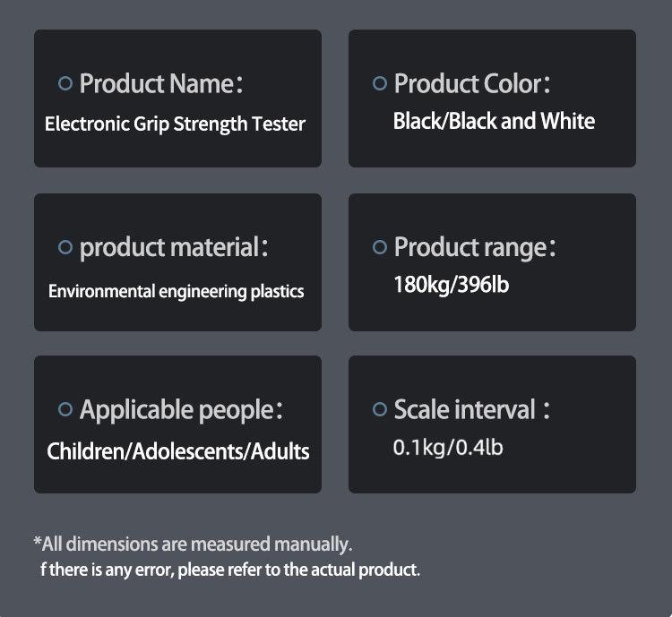The image size is (672, 617).
Task: Click the circle bullet beside Product range
Action: [379, 247]
